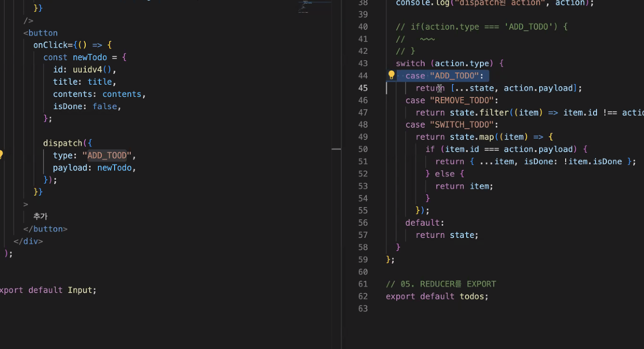This screenshot has width=644, height=349.
Task: Click line number 39 in the gutter
Action: pyautogui.click(x=363, y=14)
